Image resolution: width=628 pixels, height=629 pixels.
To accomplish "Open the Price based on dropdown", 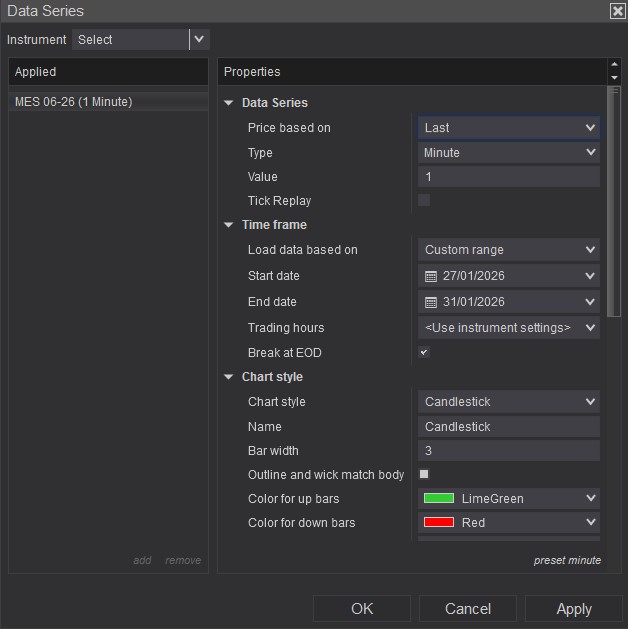I will point(508,128).
